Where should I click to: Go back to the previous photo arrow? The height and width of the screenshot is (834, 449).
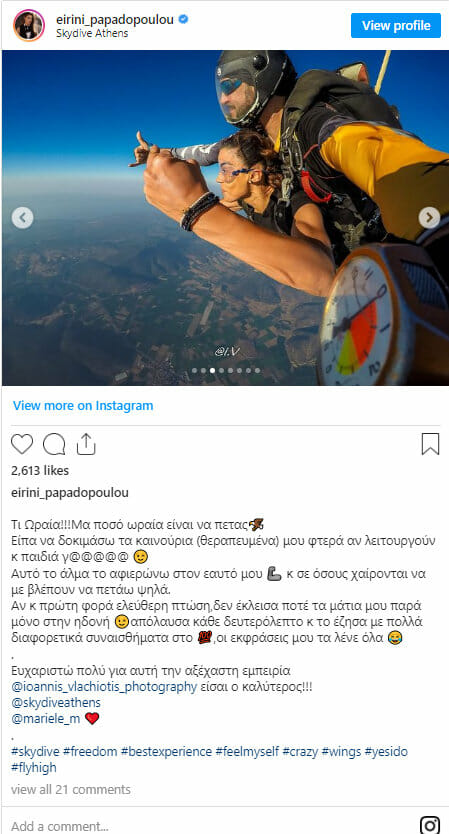(x=22, y=218)
